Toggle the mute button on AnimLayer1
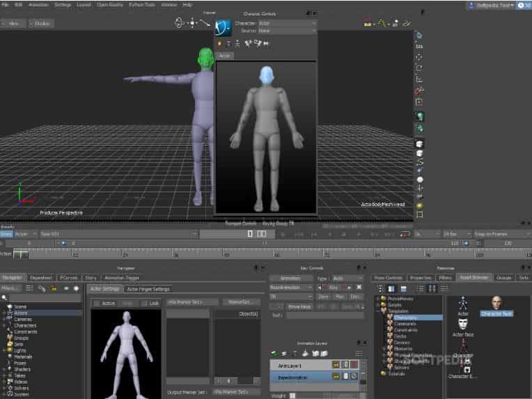The width and height of the screenshot is (532, 399). tap(345, 365)
